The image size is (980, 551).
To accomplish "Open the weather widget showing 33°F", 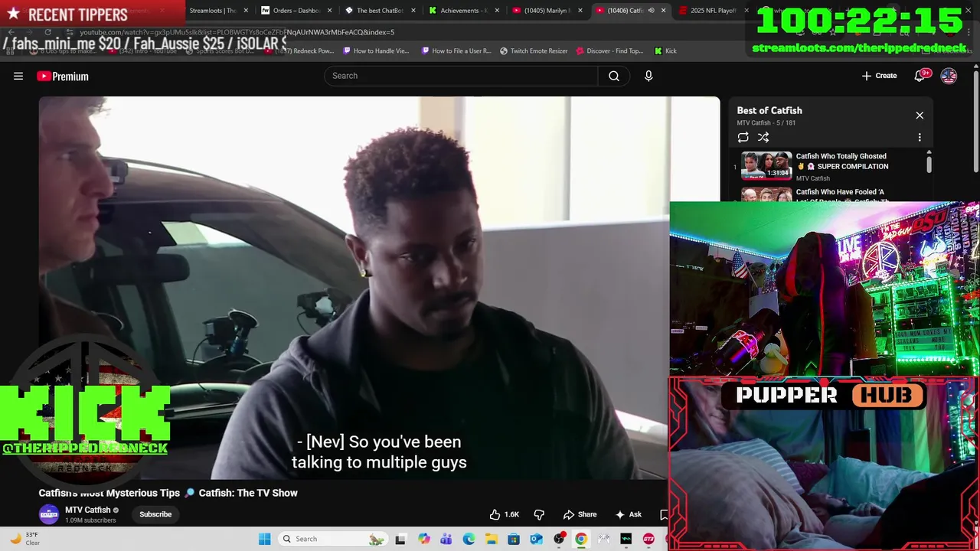I will [x=23, y=539].
